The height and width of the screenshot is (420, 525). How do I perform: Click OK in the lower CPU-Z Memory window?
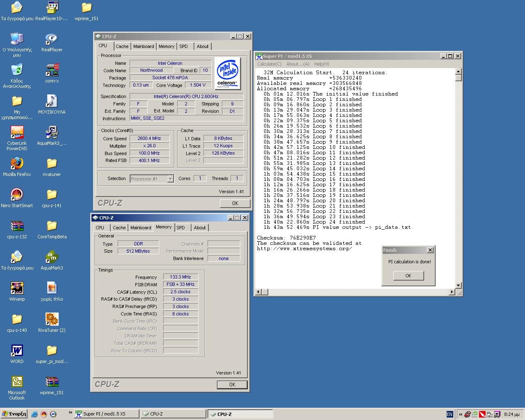point(232,384)
